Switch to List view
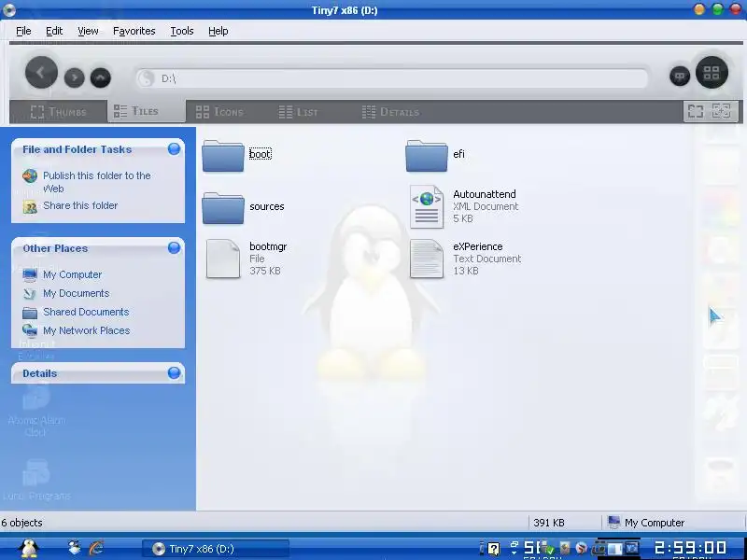747x560 pixels. point(298,112)
